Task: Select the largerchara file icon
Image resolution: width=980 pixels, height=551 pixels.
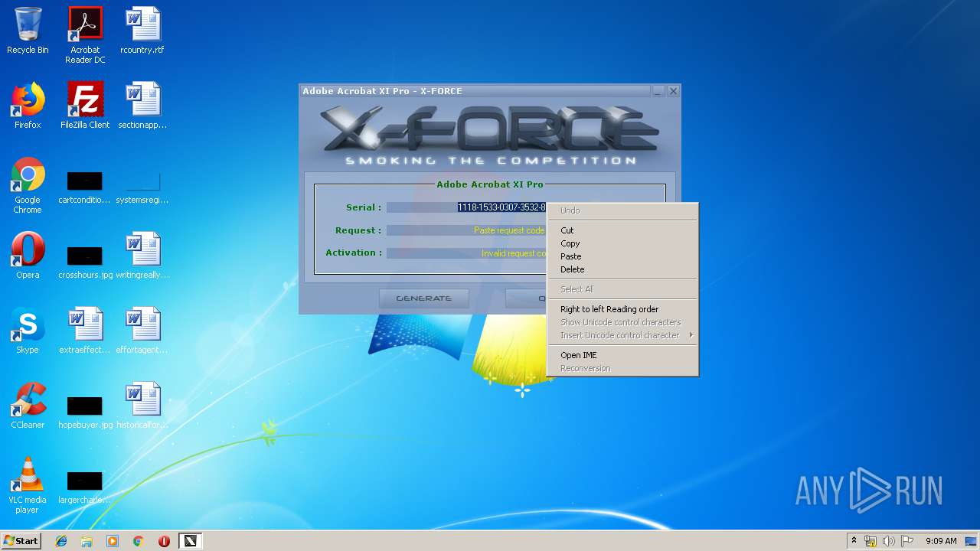Action: pos(85,487)
